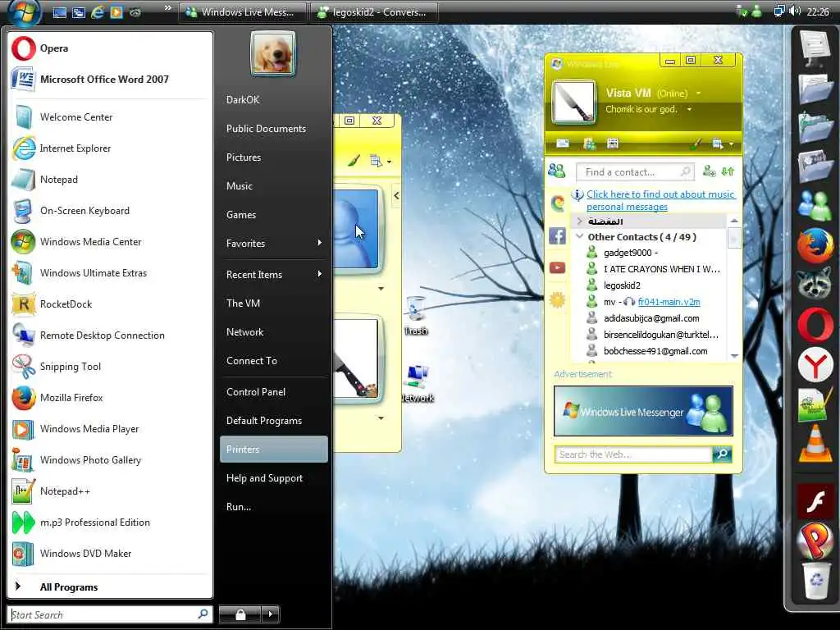
Task: Open the Flash icon in the dock
Action: click(x=815, y=502)
